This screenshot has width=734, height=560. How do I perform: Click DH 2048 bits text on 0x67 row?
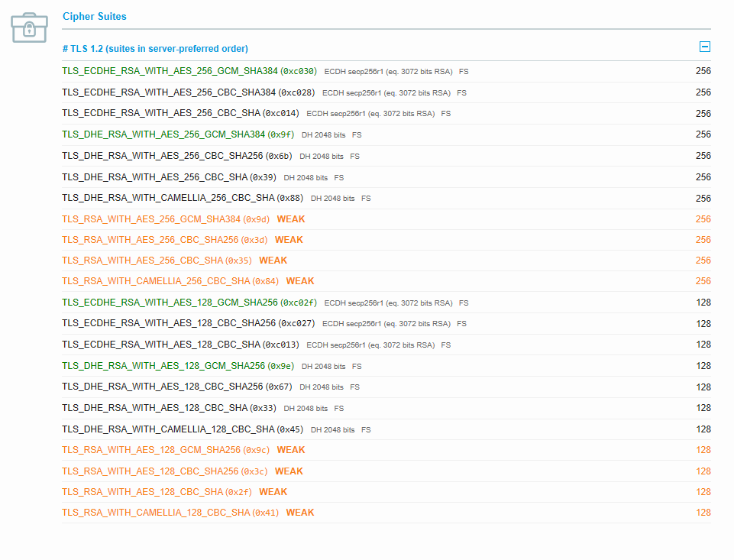tap(322, 387)
